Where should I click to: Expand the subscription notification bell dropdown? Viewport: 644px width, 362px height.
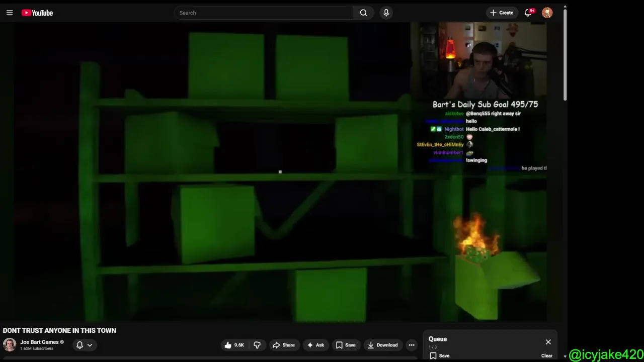click(x=84, y=345)
